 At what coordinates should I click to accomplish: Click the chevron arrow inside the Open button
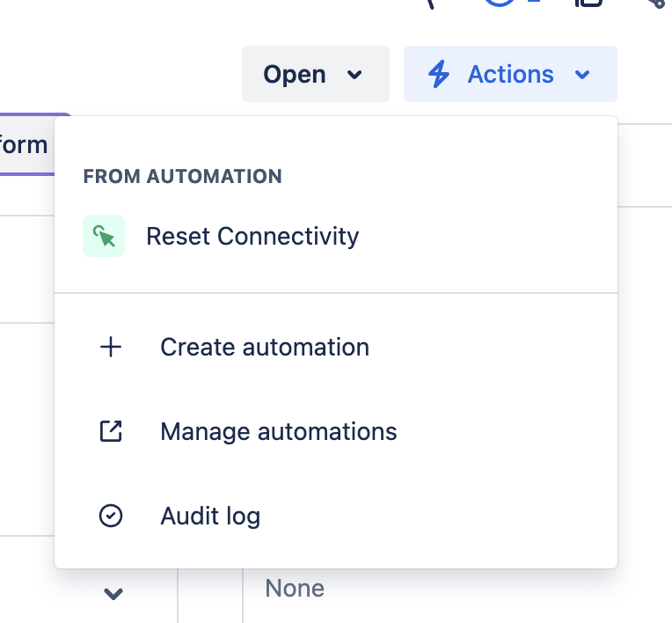pos(354,75)
